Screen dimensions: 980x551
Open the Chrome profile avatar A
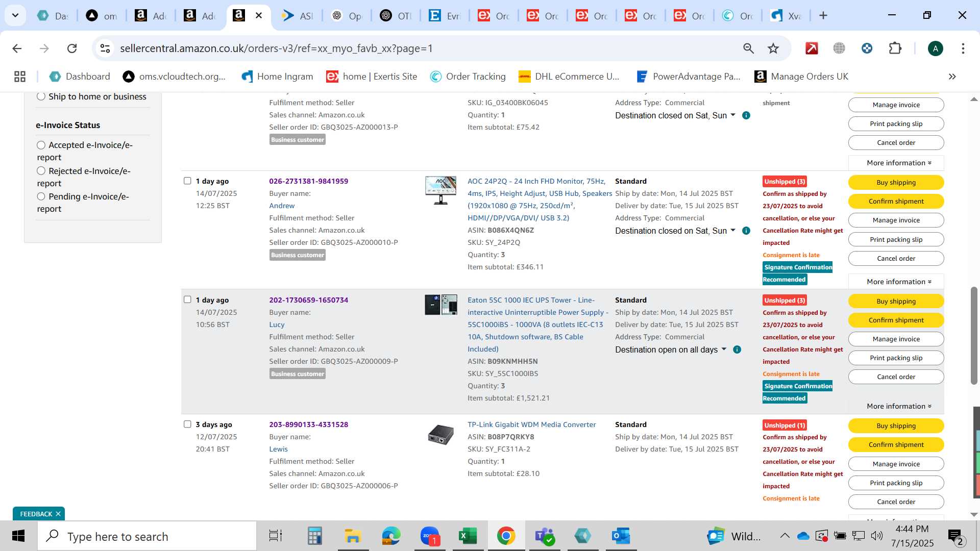(x=935, y=48)
